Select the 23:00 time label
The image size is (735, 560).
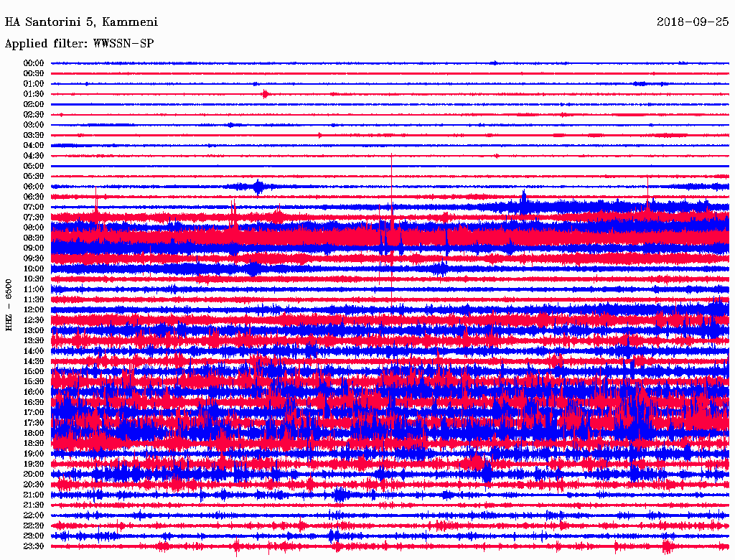point(34,536)
